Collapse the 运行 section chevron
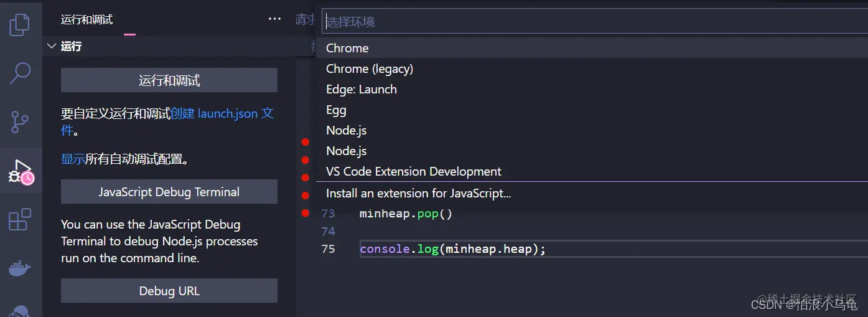The width and height of the screenshot is (868, 317). coord(52,46)
